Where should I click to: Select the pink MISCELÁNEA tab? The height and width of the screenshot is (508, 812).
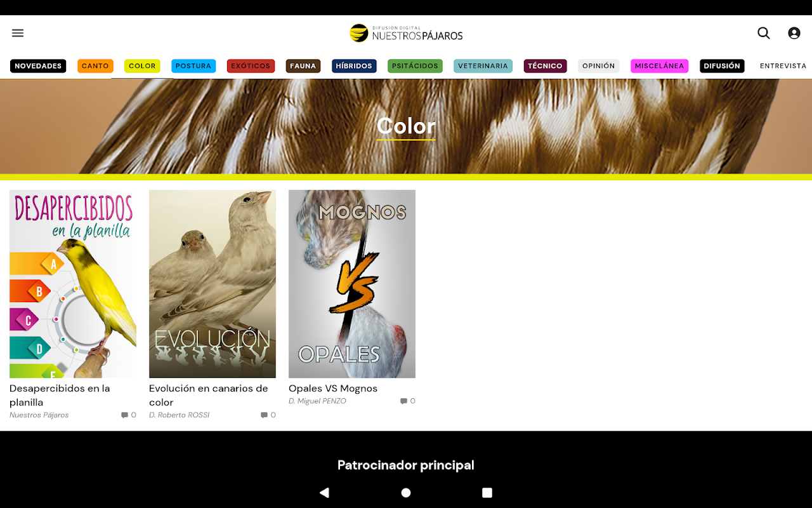659,66
